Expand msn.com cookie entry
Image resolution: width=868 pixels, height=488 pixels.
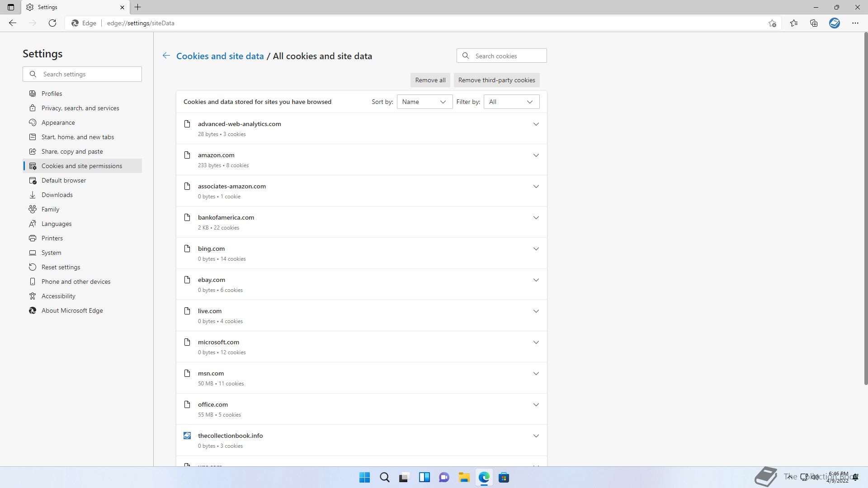[536, 373]
